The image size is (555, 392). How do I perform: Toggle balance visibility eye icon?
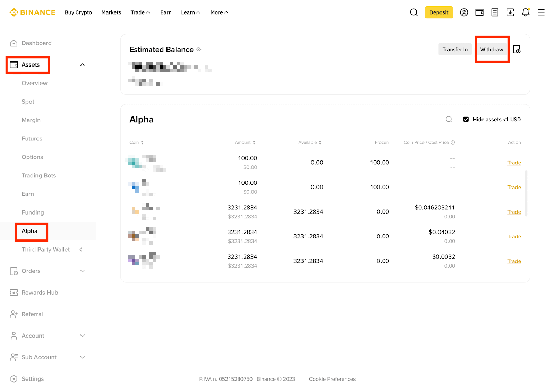pyautogui.click(x=198, y=50)
